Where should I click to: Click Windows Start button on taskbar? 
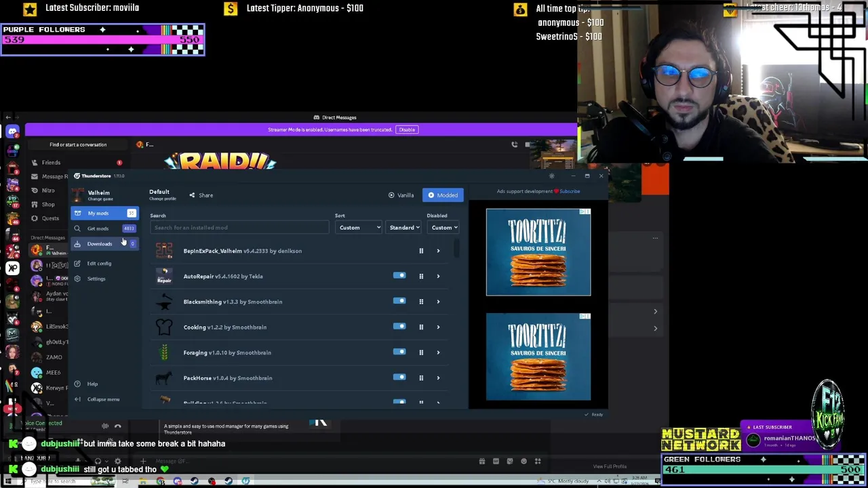point(8,481)
